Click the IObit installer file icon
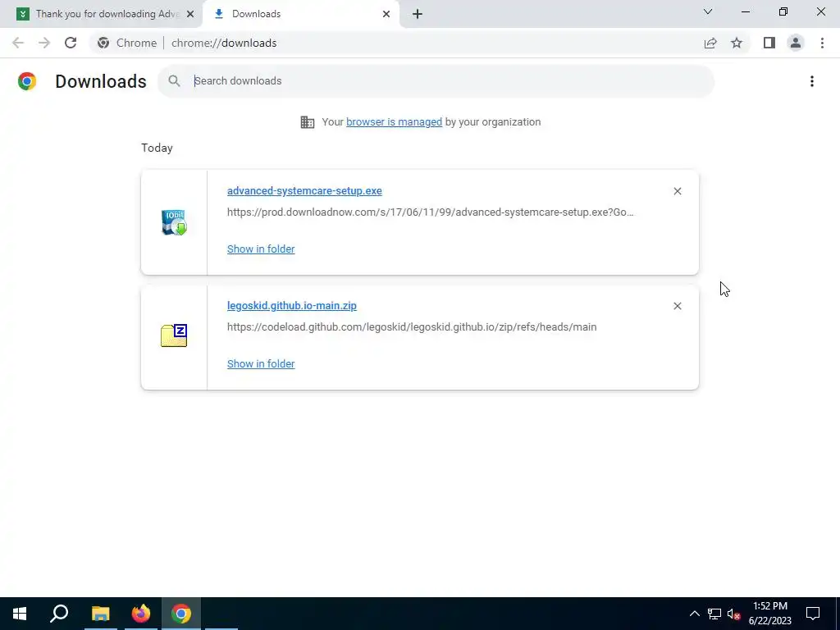 (174, 222)
